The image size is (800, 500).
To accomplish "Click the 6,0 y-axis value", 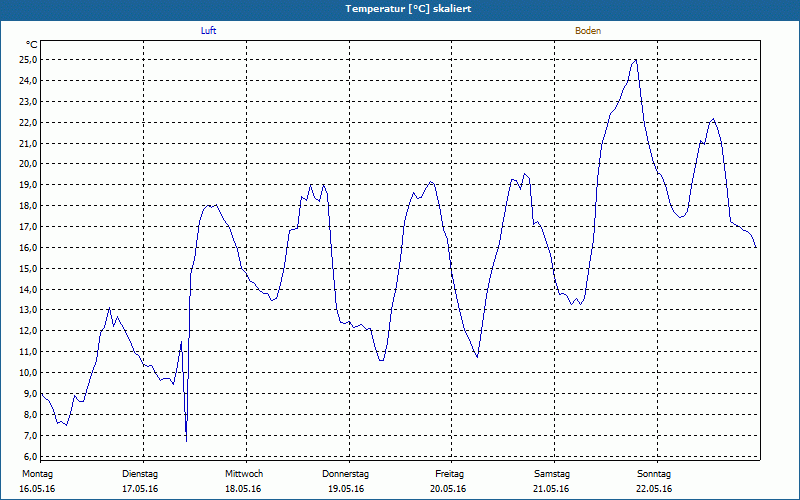I will (31, 456).
